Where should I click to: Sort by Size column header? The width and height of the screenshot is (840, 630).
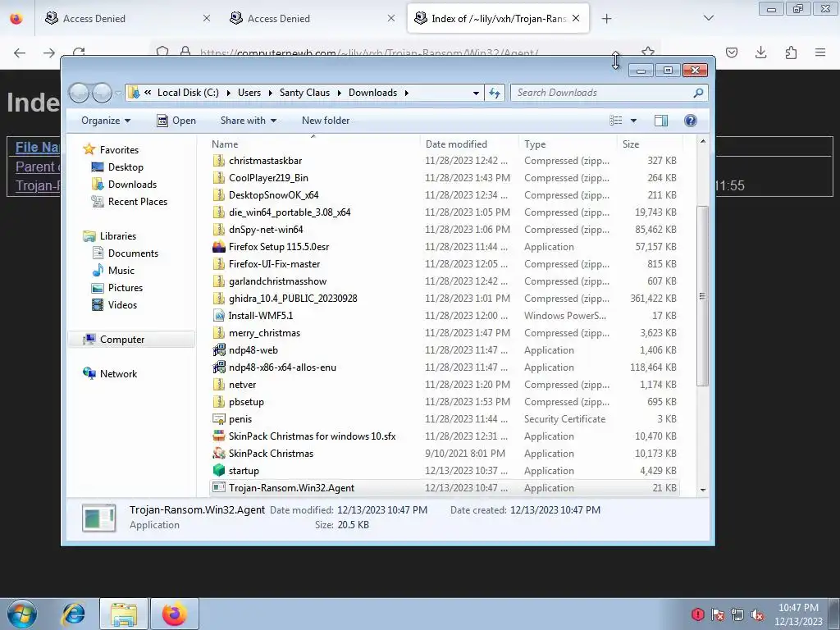pyautogui.click(x=651, y=144)
